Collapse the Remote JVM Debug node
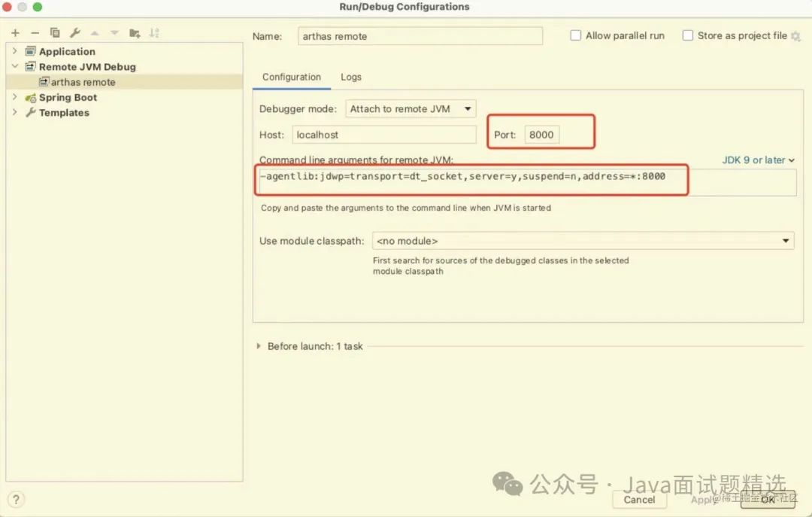This screenshot has width=812, height=517. [14, 66]
